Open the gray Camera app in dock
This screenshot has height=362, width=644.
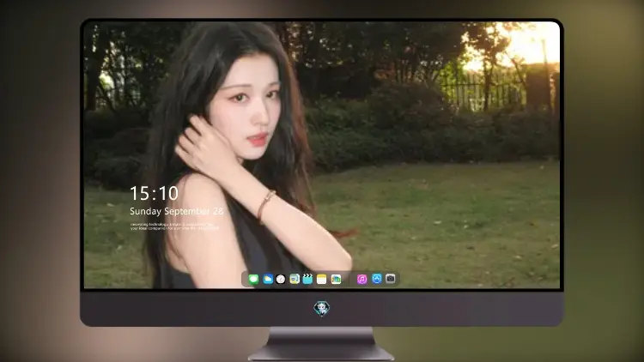click(x=391, y=279)
